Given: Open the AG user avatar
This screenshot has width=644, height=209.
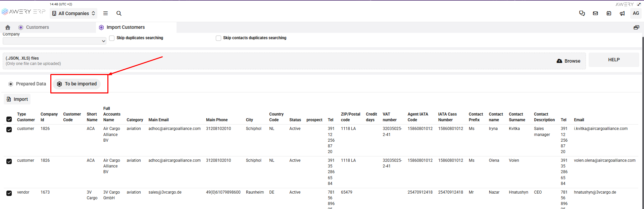Looking at the screenshot, I should point(636,13).
